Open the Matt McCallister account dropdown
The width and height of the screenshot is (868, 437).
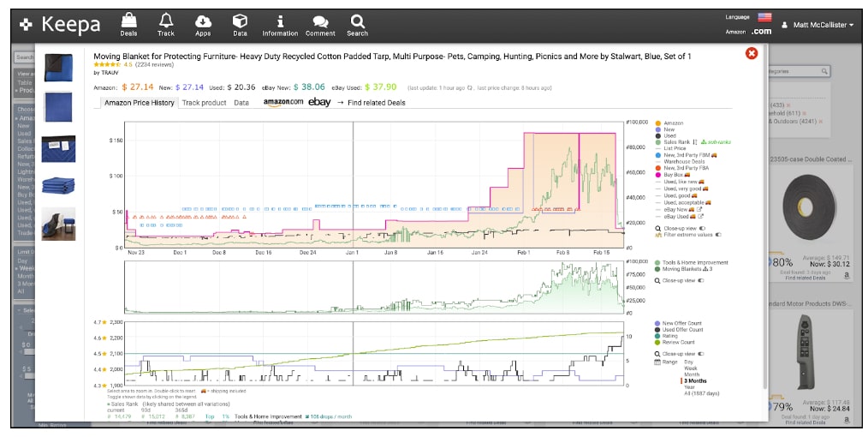tap(817, 25)
